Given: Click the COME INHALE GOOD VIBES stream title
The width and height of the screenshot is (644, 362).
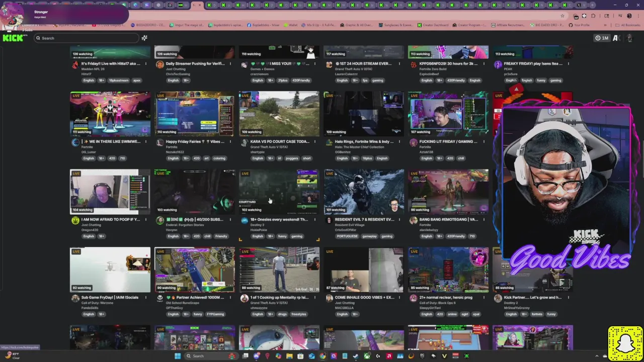Looking at the screenshot, I should pos(364,298).
